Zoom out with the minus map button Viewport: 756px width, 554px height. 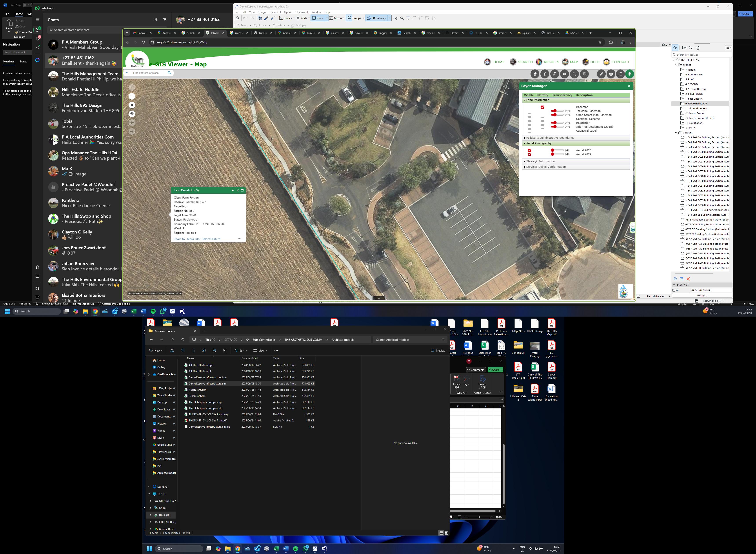click(132, 96)
